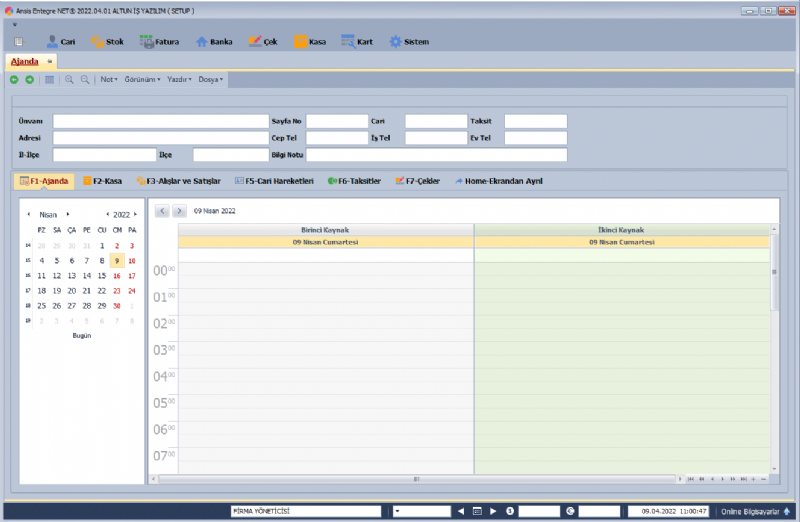The width and height of the screenshot is (800, 522).
Task: Click the Taksit input field
Action: (536, 121)
